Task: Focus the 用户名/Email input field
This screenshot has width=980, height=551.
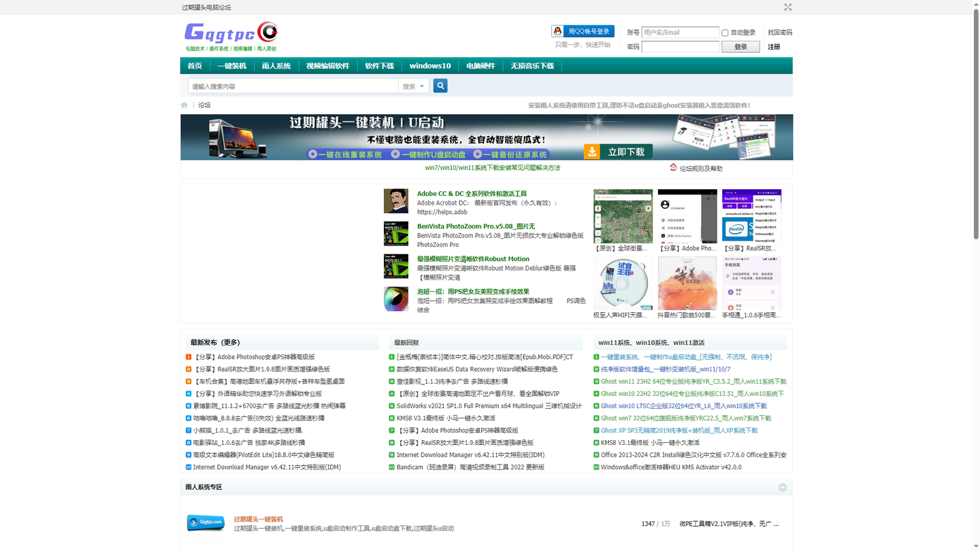Action: tap(681, 33)
